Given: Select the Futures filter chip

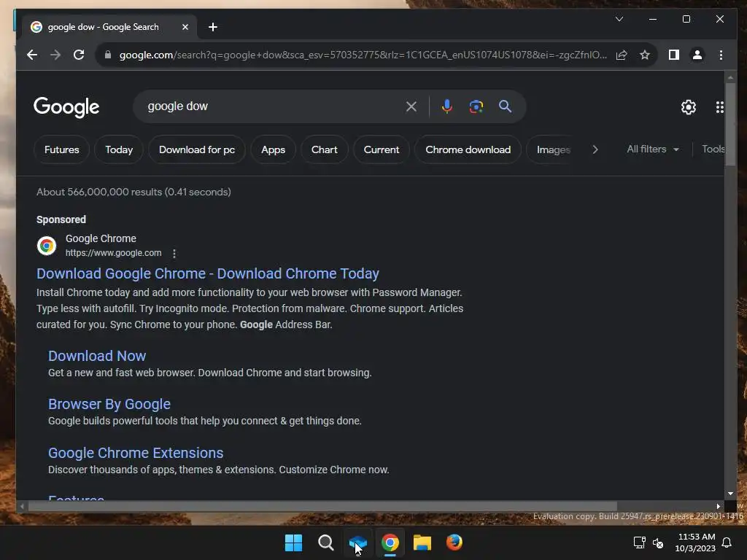Looking at the screenshot, I should (61, 149).
